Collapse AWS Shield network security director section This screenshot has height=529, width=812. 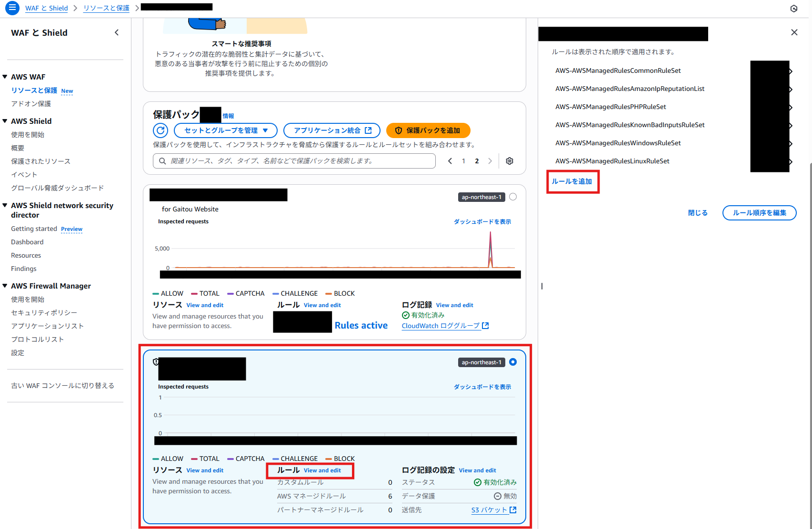[x=5, y=205]
